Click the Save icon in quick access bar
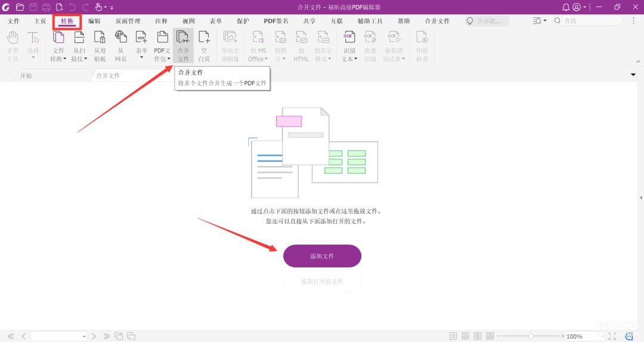 click(x=33, y=7)
